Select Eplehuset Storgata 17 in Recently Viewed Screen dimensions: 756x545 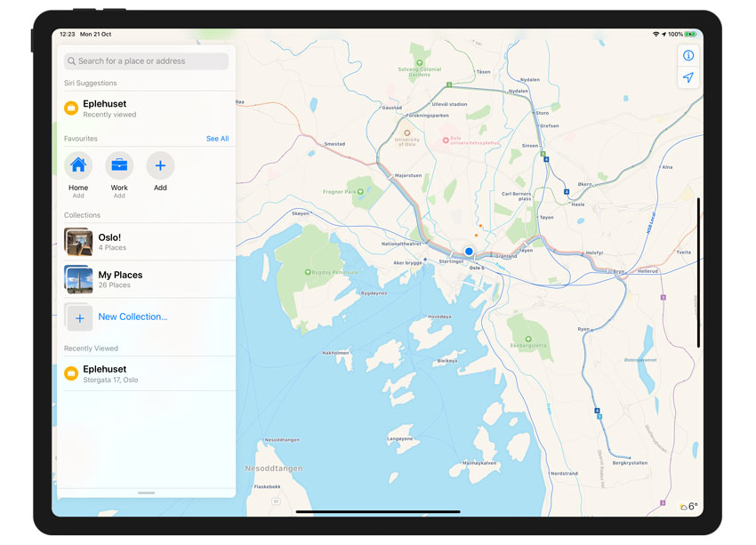pyautogui.click(x=146, y=374)
